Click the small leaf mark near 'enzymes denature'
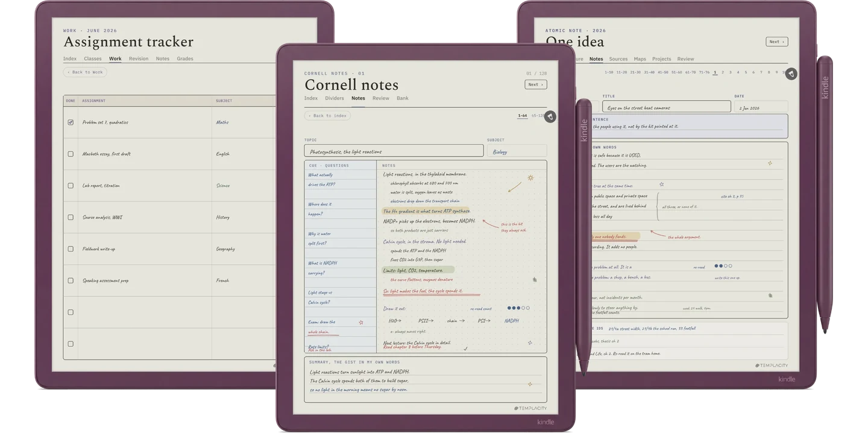The width and height of the screenshot is (868, 433). (535, 280)
